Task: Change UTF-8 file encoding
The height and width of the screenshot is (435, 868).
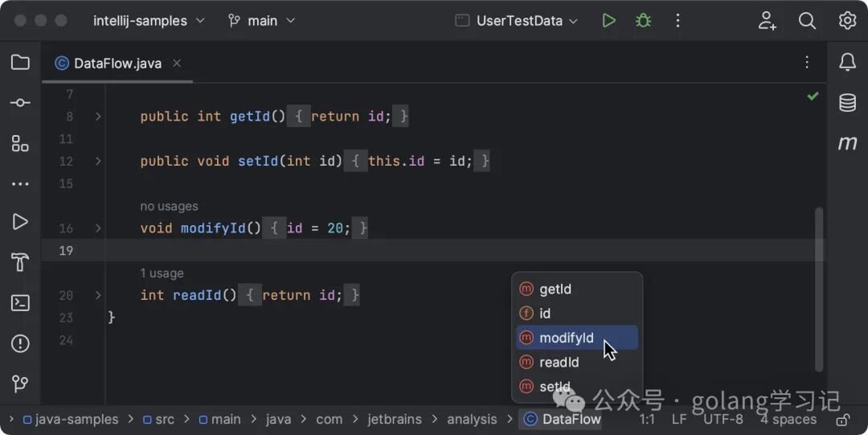Action: 723,420
